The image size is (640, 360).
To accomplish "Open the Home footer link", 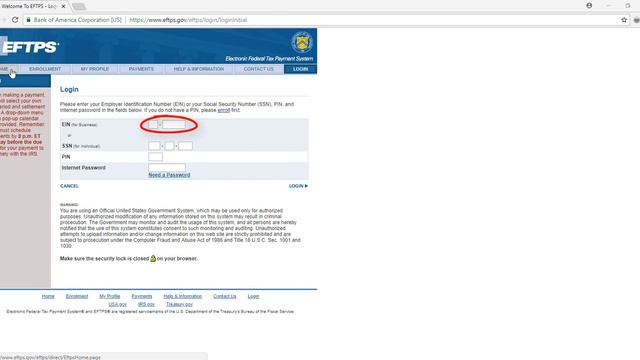I will coord(48,296).
